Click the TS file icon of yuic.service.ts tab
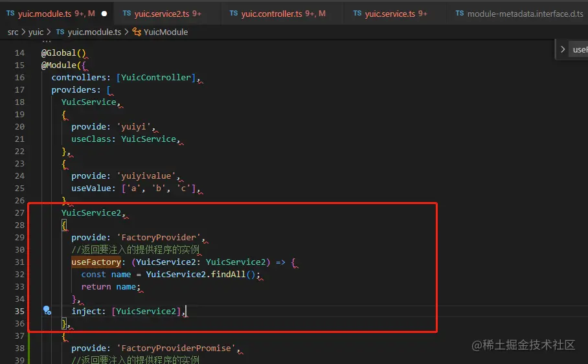The image size is (588, 364). pos(357,14)
